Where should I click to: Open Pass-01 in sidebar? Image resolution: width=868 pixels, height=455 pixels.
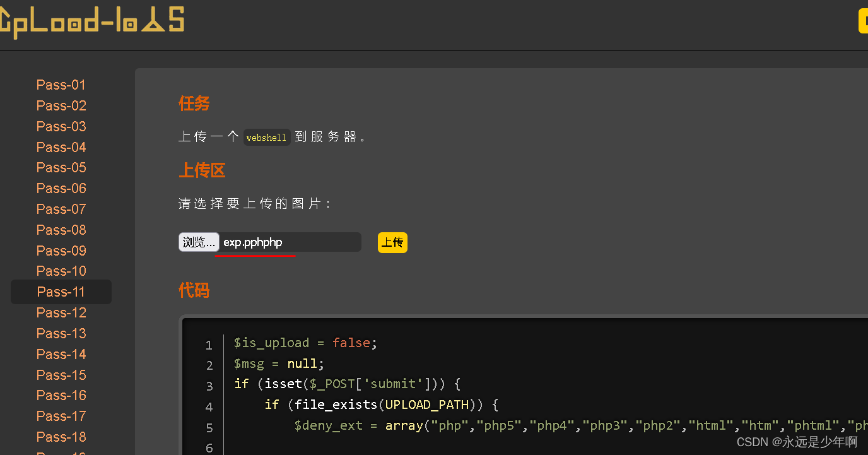tap(61, 85)
